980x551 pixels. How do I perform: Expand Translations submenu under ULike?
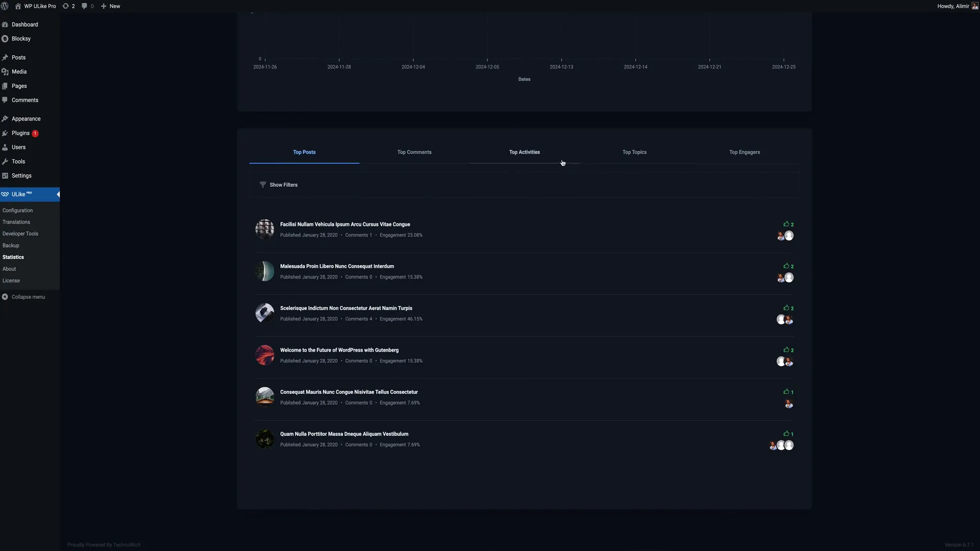pos(15,222)
